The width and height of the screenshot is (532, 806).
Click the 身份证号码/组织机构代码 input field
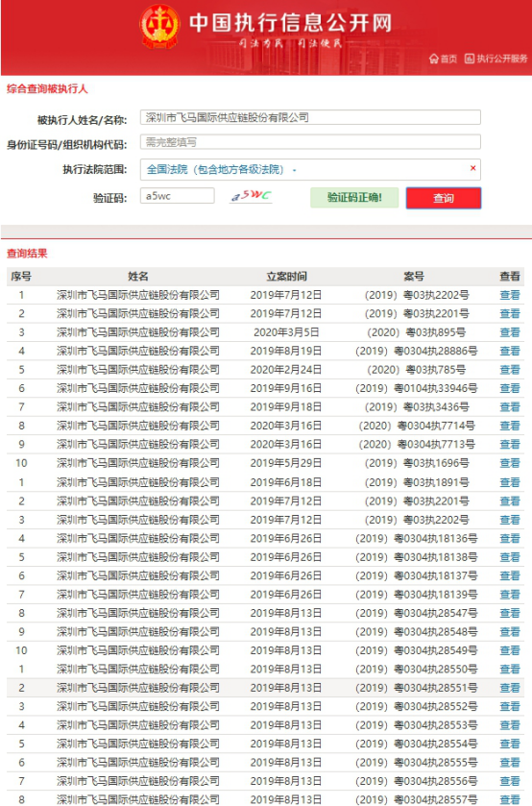(x=310, y=142)
